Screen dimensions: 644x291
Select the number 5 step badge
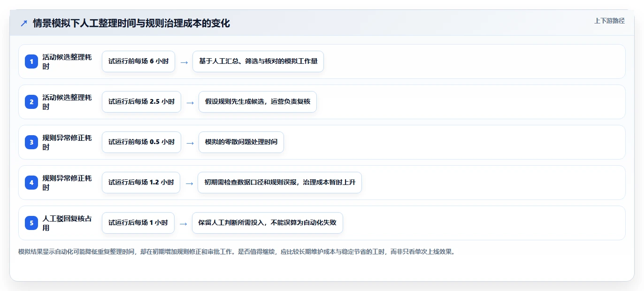coord(31,223)
